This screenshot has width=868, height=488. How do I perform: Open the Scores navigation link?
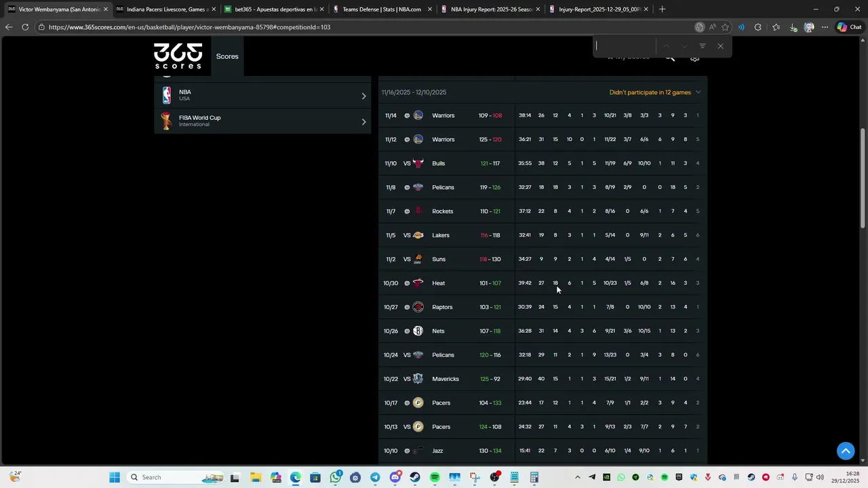click(227, 56)
